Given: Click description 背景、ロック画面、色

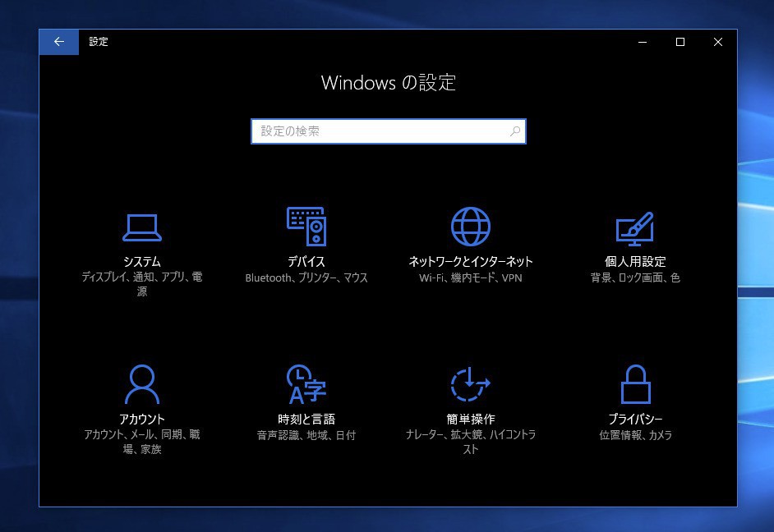Looking at the screenshot, I should point(635,277).
